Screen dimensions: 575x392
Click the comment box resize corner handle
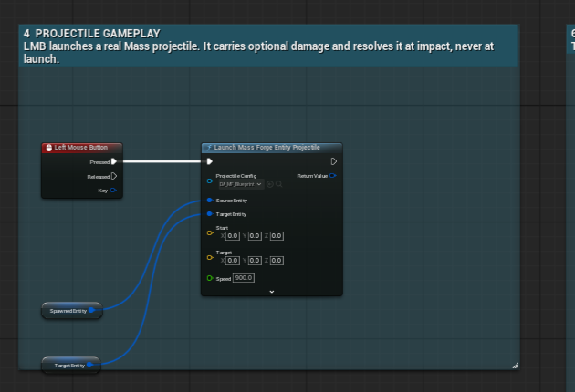click(516, 366)
